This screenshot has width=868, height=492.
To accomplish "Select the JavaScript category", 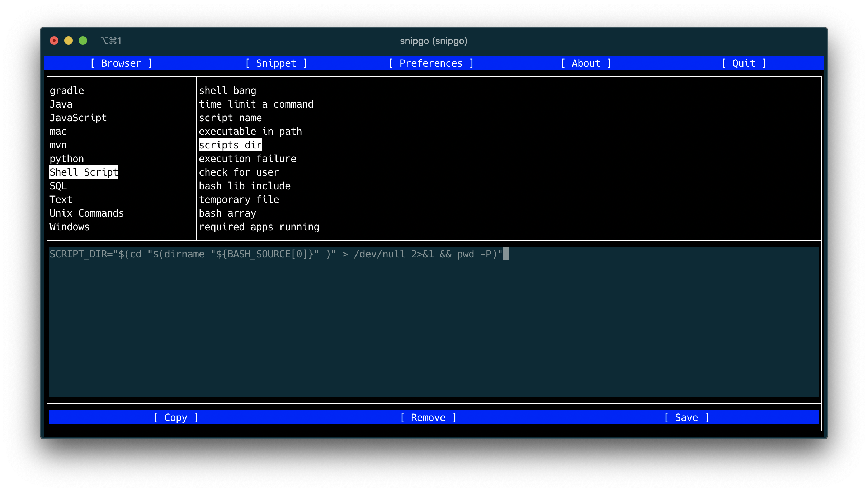I will (x=78, y=118).
